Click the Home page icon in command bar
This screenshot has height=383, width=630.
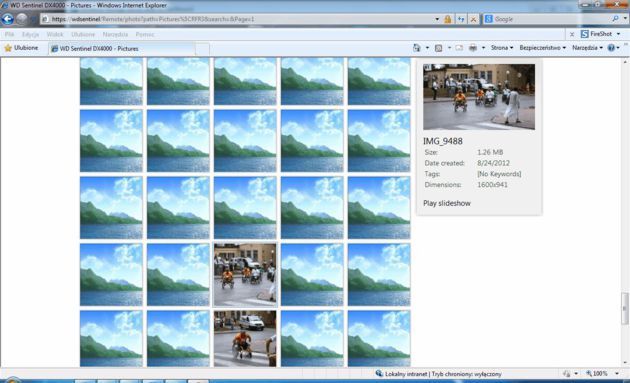point(417,48)
